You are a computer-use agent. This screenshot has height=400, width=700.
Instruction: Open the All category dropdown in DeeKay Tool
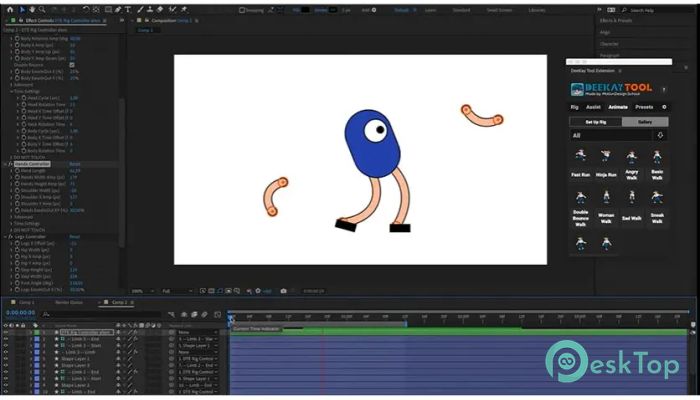pos(611,135)
